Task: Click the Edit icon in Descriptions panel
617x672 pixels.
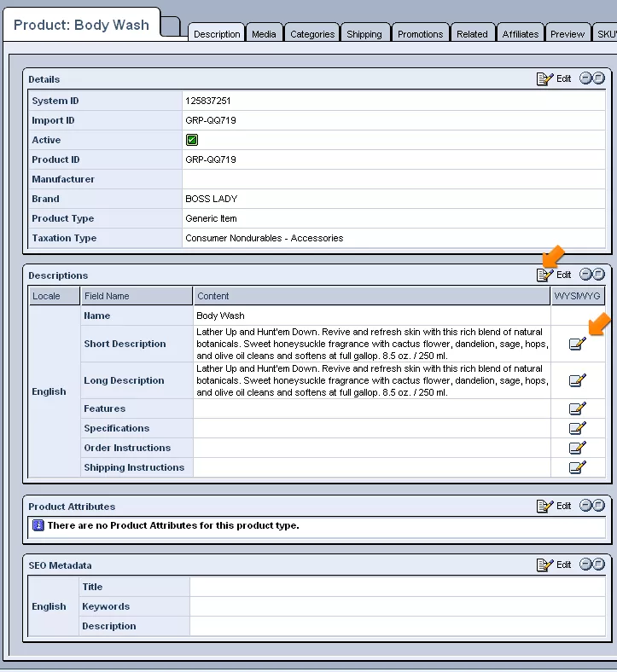Action: (544, 275)
